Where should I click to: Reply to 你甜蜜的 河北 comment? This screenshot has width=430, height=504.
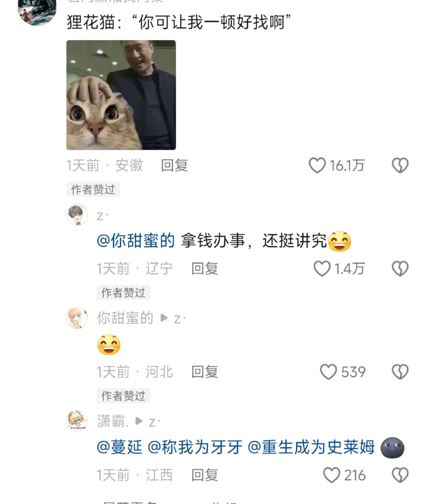[x=205, y=372]
